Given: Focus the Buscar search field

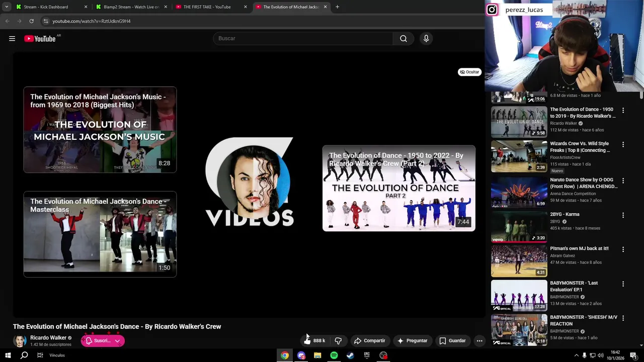Looking at the screenshot, I should click(x=303, y=38).
